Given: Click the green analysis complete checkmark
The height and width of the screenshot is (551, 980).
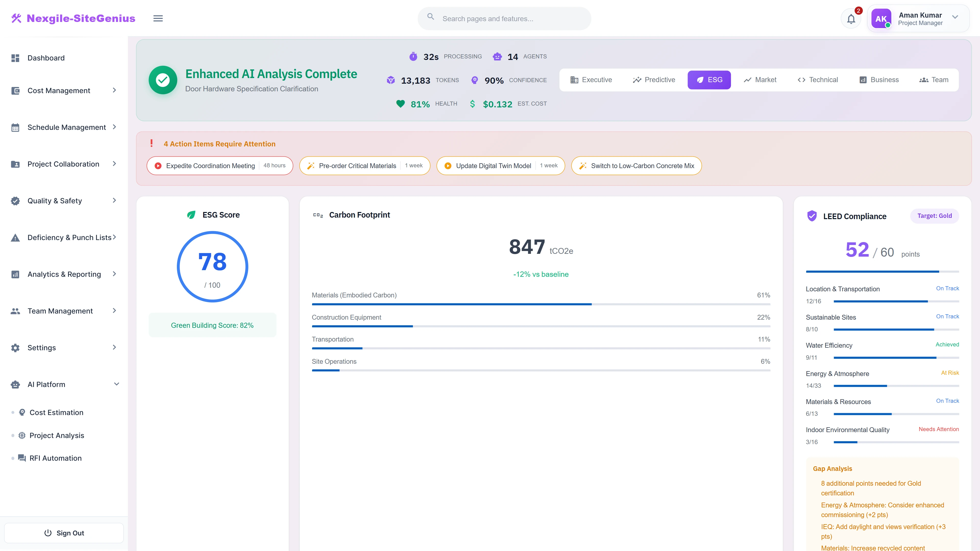Looking at the screenshot, I should 163,80.
